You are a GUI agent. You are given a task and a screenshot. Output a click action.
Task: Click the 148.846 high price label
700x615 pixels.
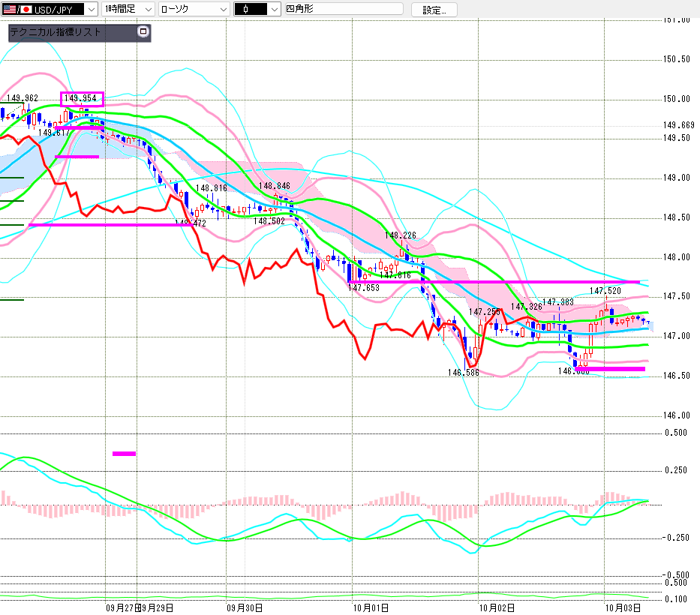(x=273, y=185)
